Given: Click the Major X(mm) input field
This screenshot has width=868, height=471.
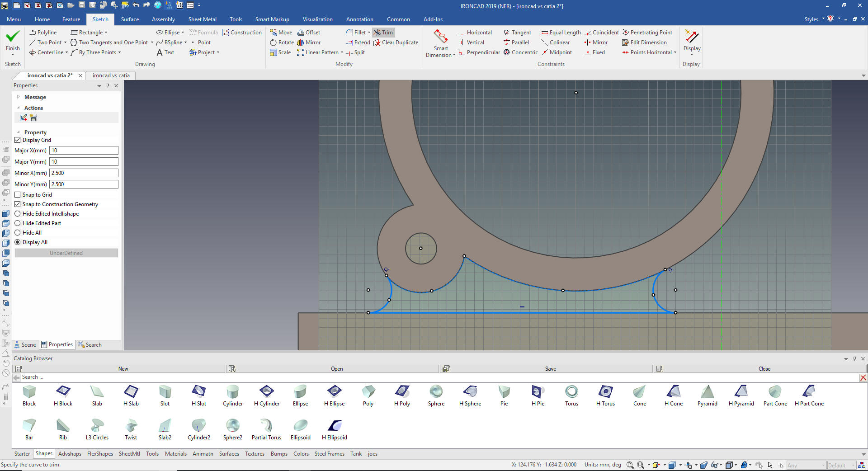Looking at the screenshot, I should point(84,151).
